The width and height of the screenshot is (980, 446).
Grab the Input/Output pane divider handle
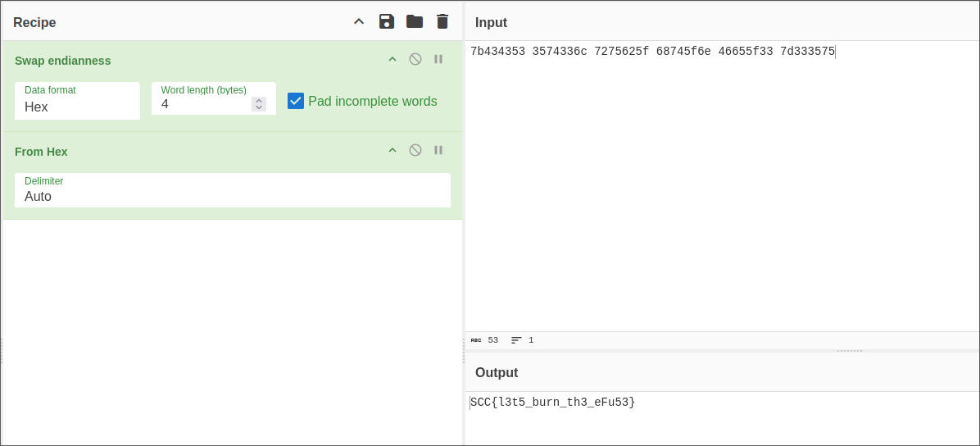849,351
